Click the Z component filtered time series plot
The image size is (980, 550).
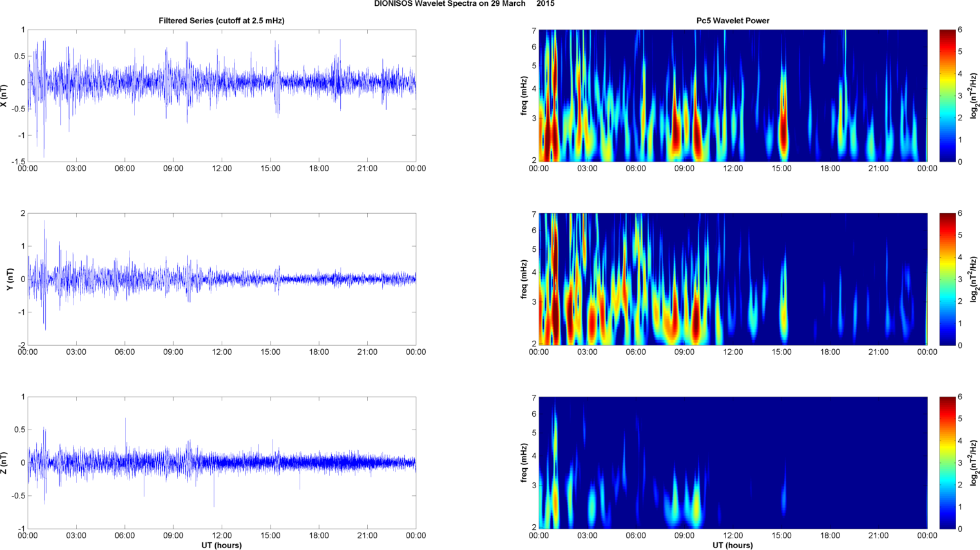coord(222,462)
